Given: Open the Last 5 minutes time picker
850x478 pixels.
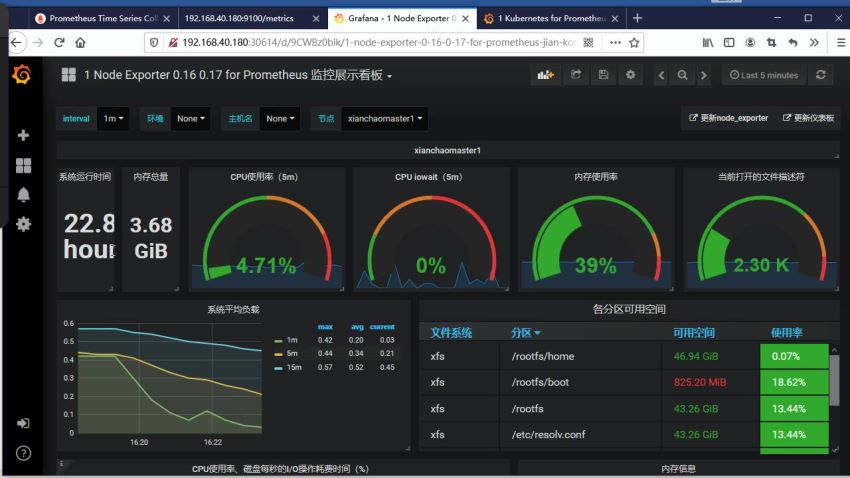Looking at the screenshot, I should 764,75.
